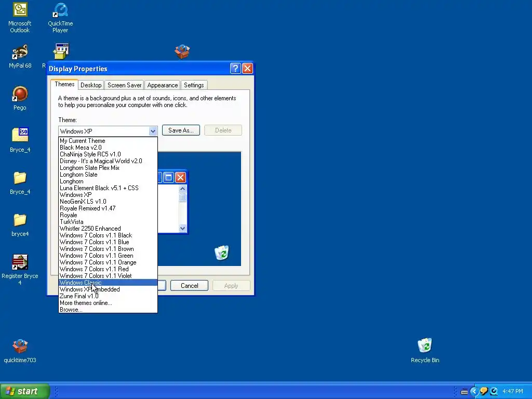Choose Windows 7 Colors v1.1 Brown
532x399 pixels.
tap(108, 249)
